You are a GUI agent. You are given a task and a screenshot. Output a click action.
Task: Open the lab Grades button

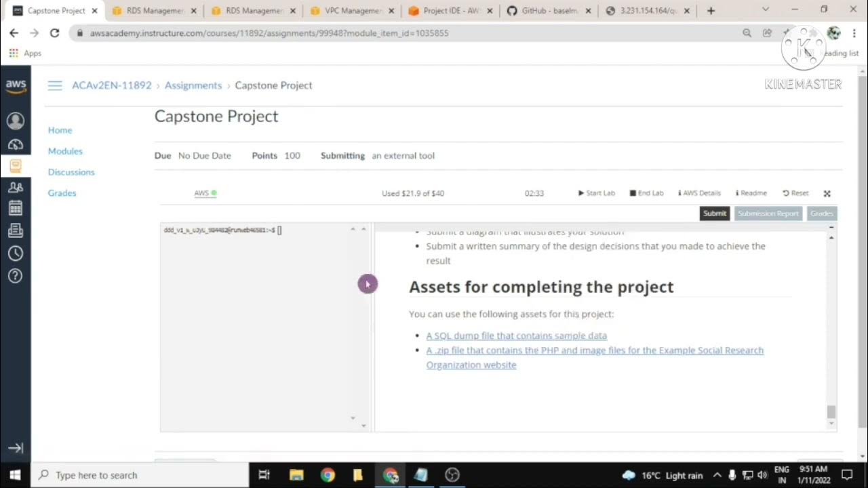coord(821,213)
